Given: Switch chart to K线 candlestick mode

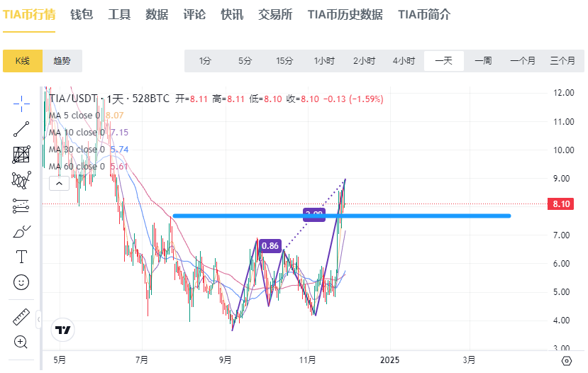Looking at the screenshot, I should (x=23, y=61).
